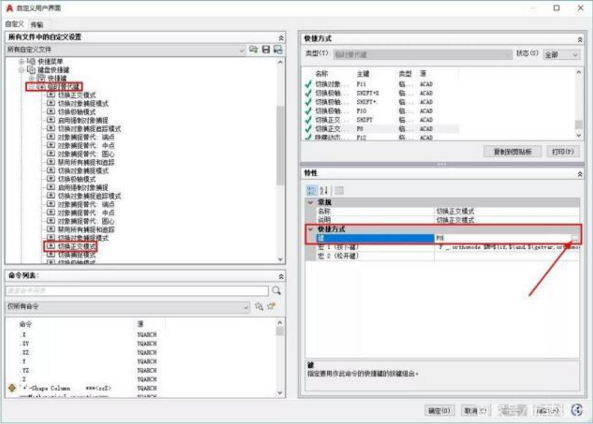Click the command list search field

[x=137, y=290]
